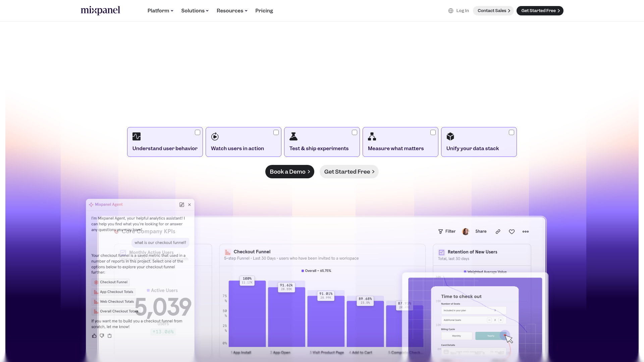Screen dimensions: 644x362
Task: Click the App Open funnel bar
Action: 286,317
